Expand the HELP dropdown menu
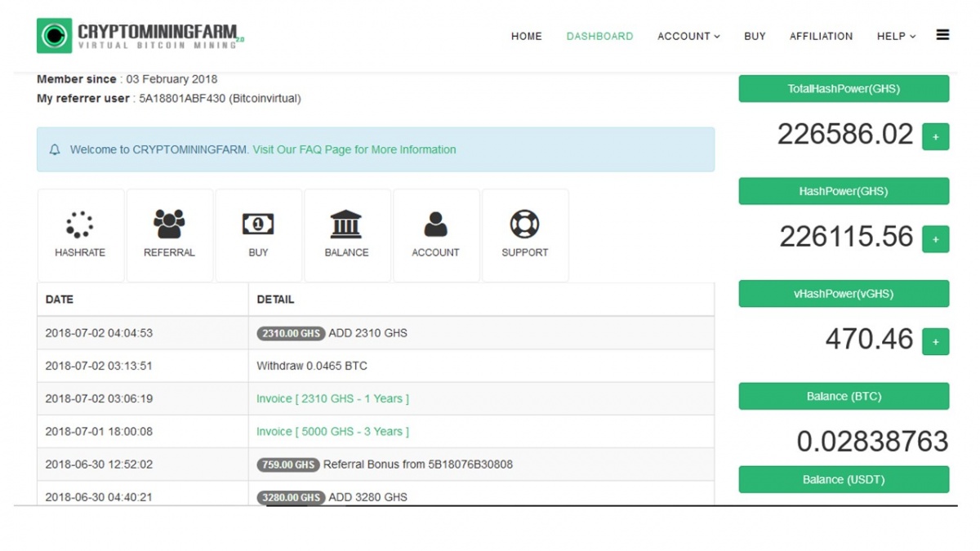This screenshot has width=980, height=551. (897, 36)
